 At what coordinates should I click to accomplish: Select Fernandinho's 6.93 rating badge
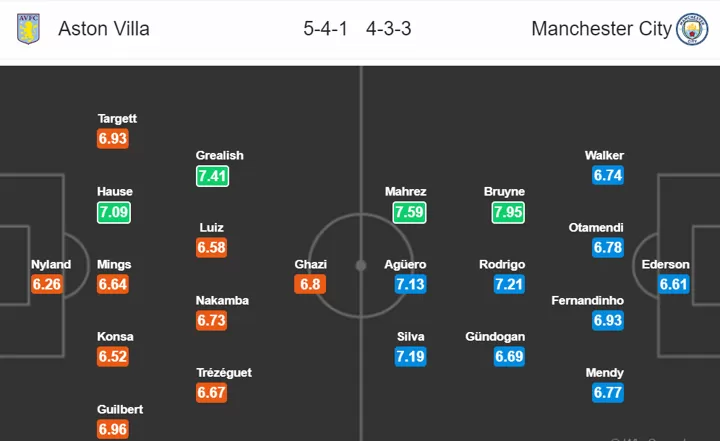608,320
